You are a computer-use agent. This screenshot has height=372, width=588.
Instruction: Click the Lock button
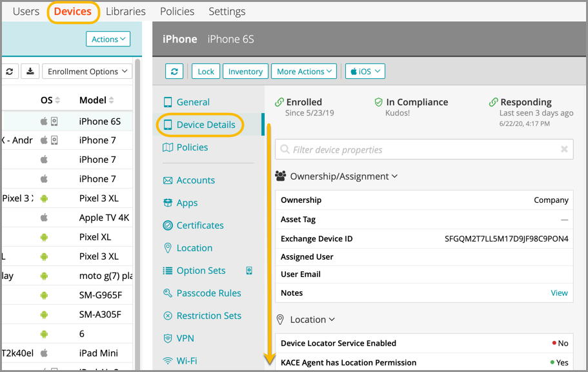pos(206,71)
